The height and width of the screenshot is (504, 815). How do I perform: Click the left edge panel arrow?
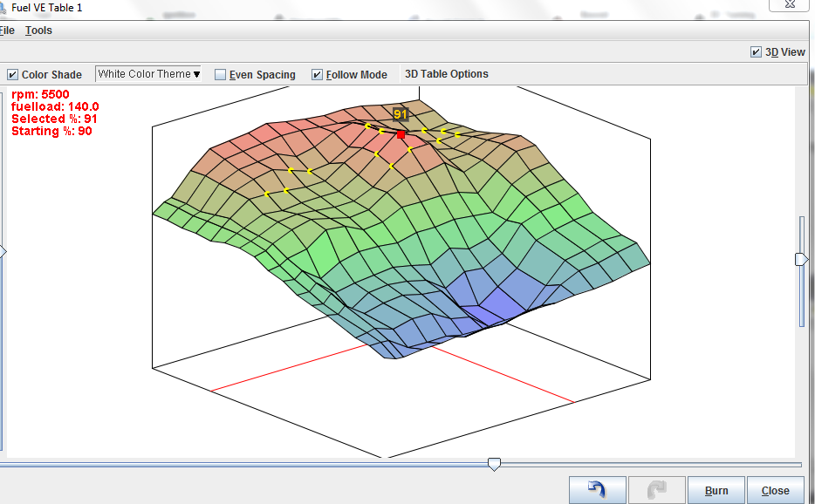point(3,252)
